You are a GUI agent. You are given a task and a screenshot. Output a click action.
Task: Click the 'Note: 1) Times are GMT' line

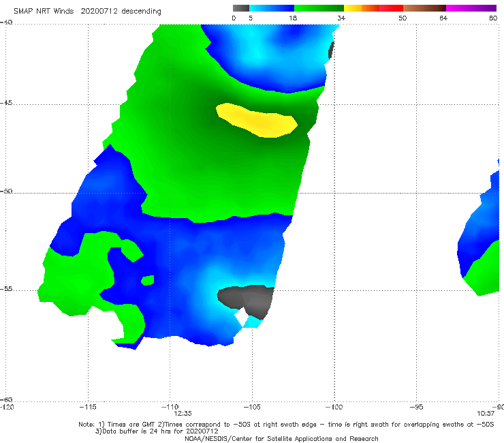point(286,425)
